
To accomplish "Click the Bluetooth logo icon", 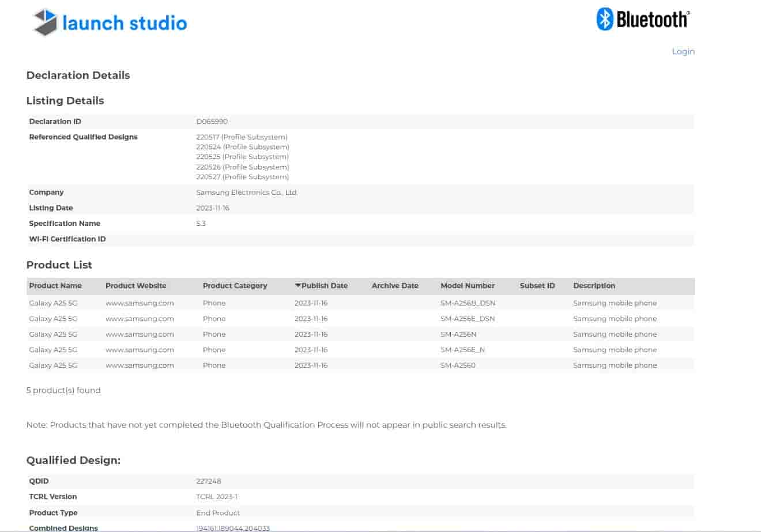I will pyautogui.click(x=604, y=19).
